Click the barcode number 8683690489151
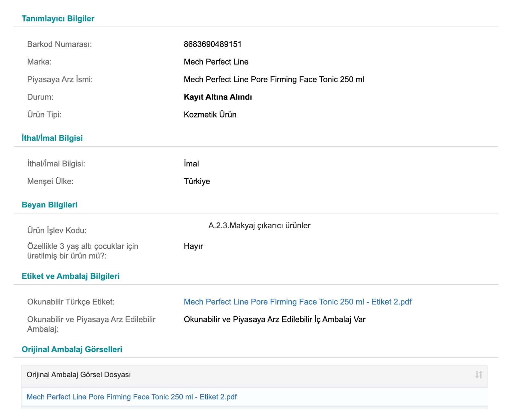The height and width of the screenshot is (420, 512). [x=212, y=44]
